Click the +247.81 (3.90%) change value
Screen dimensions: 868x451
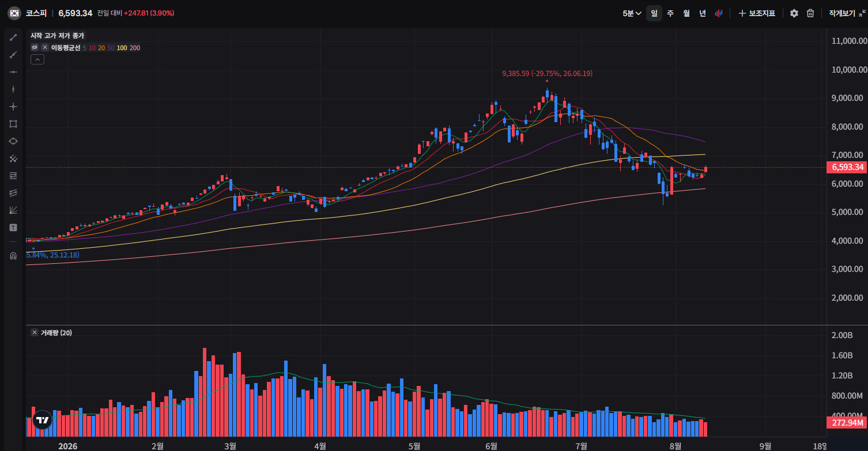coord(149,13)
